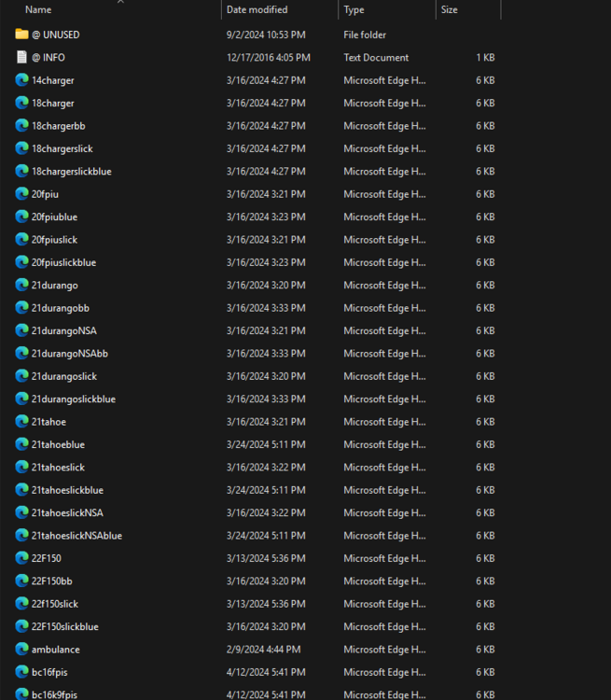The height and width of the screenshot is (700, 611).
Task: Sort files by the Name column header
Action: click(38, 9)
